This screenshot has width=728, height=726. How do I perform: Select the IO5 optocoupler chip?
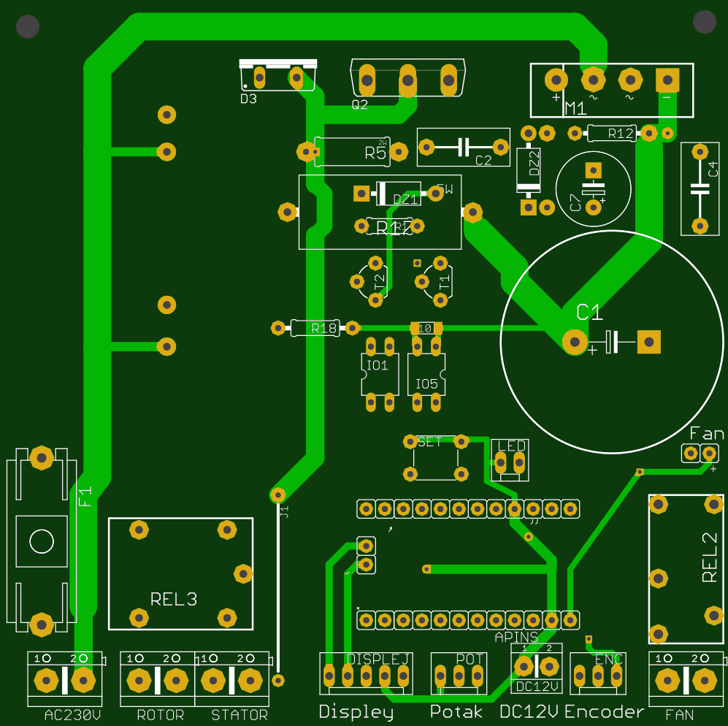[426, 375]
